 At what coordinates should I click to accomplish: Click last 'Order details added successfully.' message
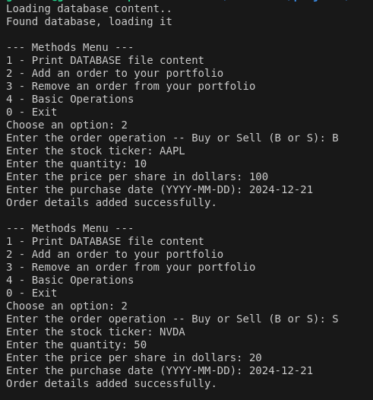click(111, 384)
